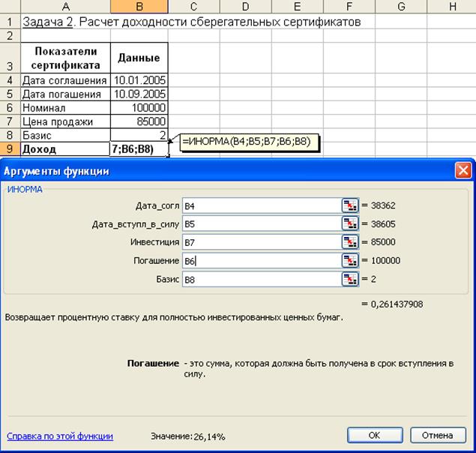Click range selector icon for Базис field
Screen dimensions: 476x453
pos(350,279)
